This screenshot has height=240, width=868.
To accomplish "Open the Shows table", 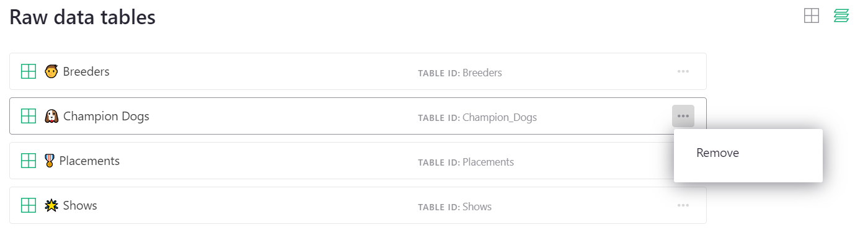I will click(x=80, y=205).
